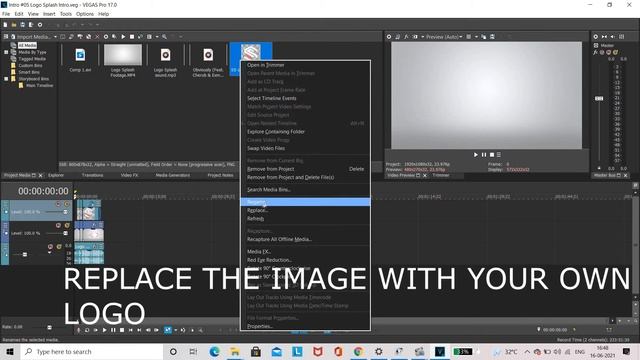Switch to the Video FX tab

129,175
